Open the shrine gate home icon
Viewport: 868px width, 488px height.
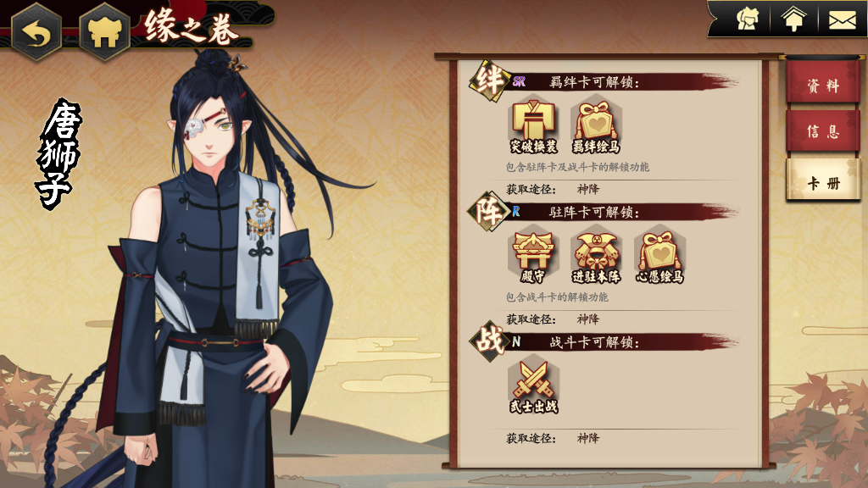[104, 32]
